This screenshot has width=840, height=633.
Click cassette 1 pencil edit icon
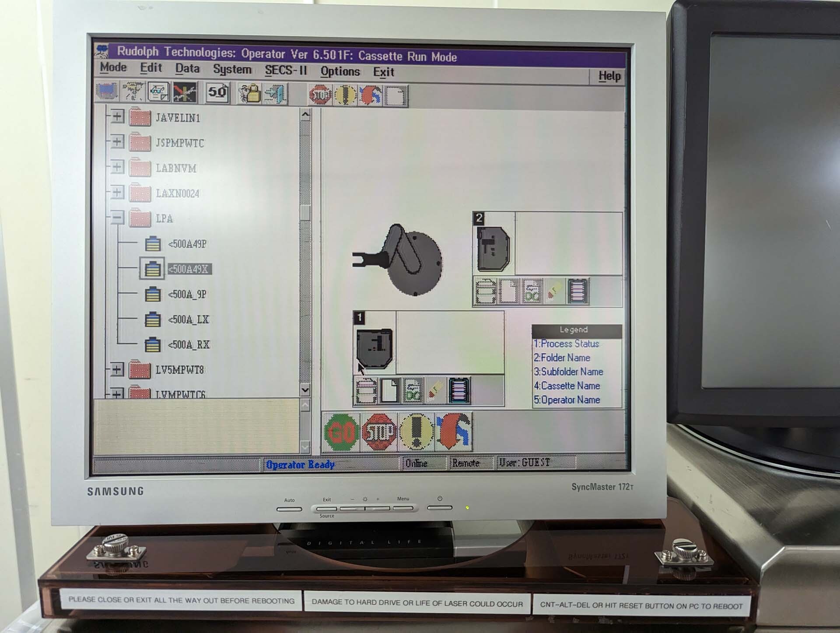click(x=436, y=390)
